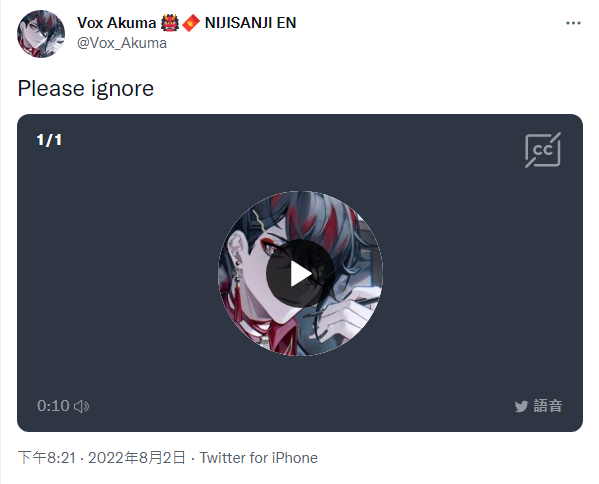Click the Twitter bird icon in the player
Image resolution: width=599 pixels, height=484 pixels.
(521, 406)
